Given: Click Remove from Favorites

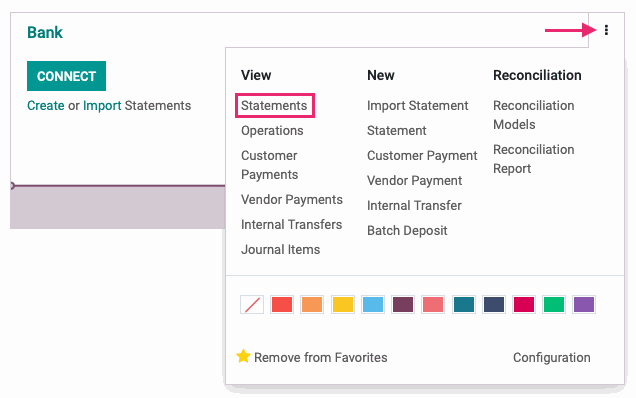Looking at the screenshot, I should tap(320, 357).
